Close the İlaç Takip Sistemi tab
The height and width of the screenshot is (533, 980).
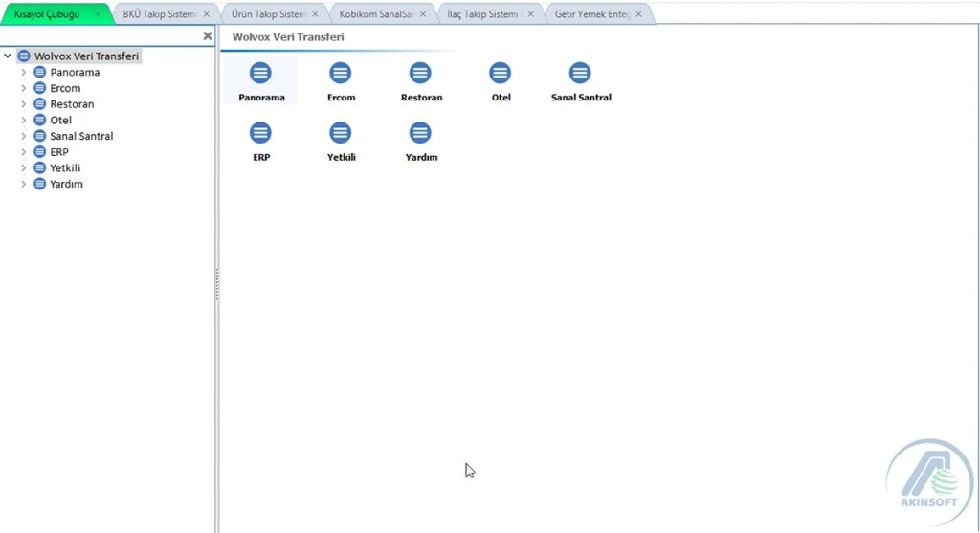(530, 13)
